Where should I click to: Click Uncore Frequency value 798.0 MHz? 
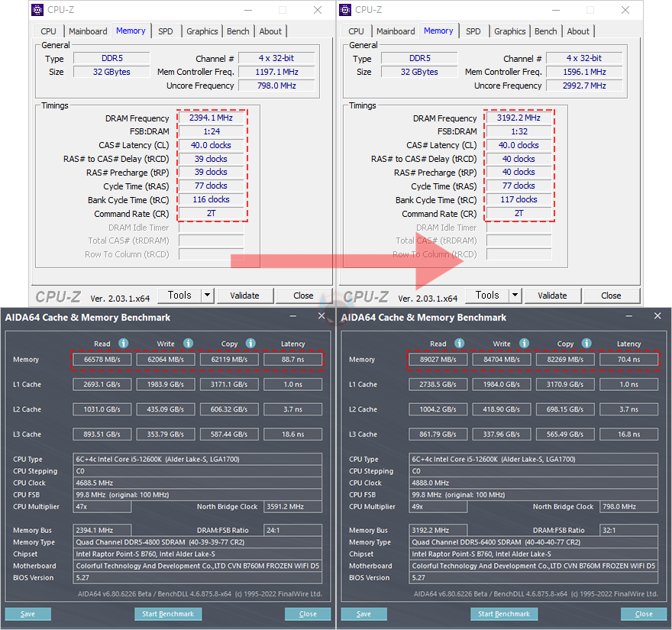[x=276, y=86]
